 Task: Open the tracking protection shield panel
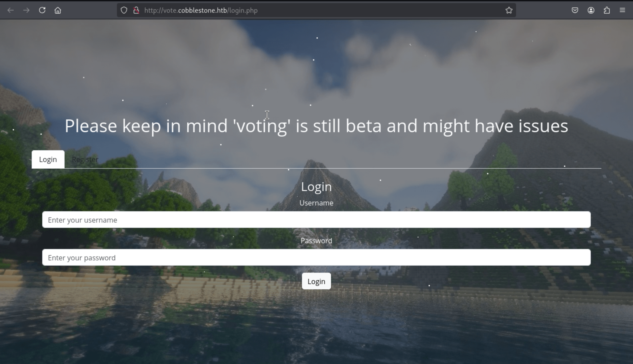point(124,10)
